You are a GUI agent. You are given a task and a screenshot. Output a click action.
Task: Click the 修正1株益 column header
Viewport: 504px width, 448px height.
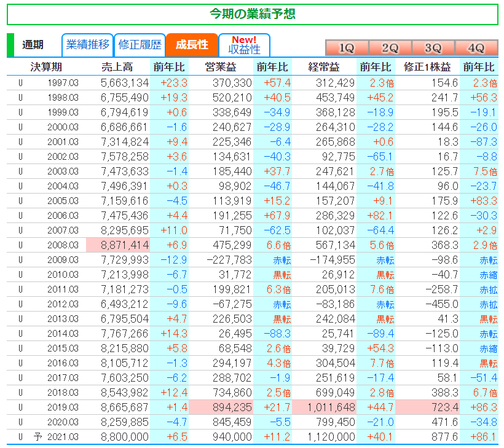[x=427, y=67]
